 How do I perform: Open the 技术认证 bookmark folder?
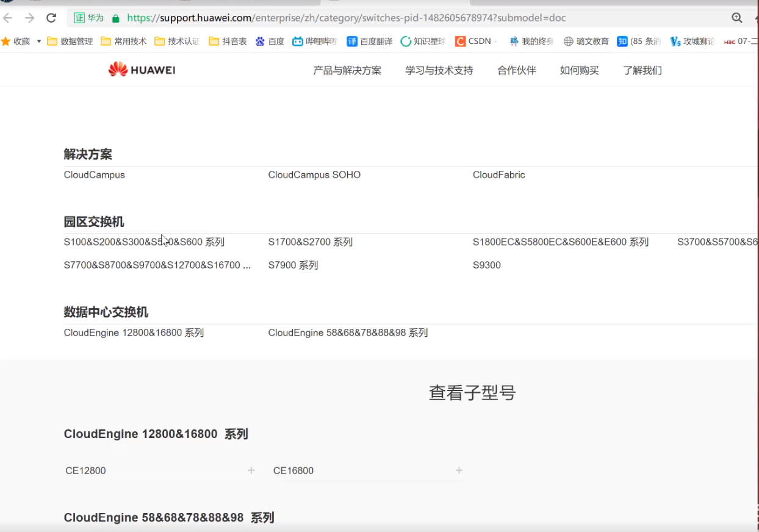(x=178, y=41)
